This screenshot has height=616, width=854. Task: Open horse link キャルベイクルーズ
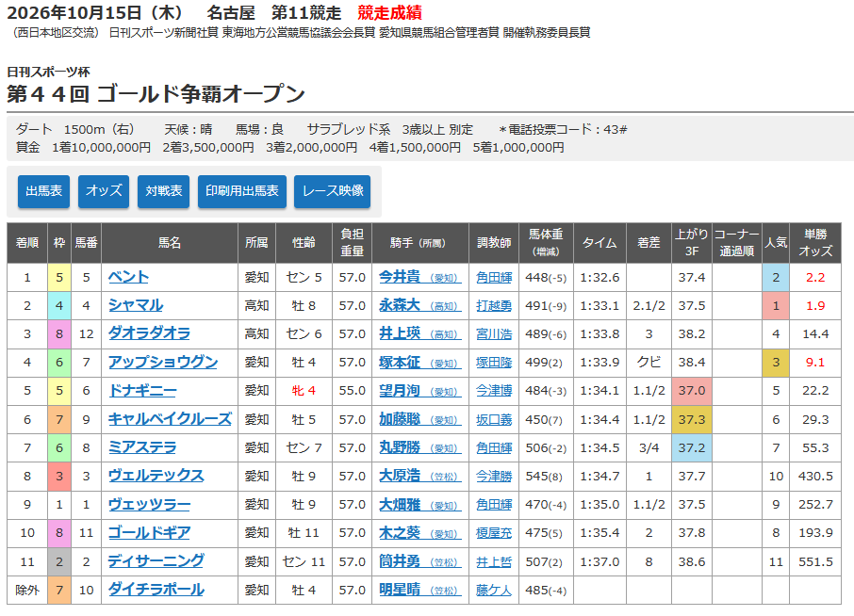(x=170, y=419)
